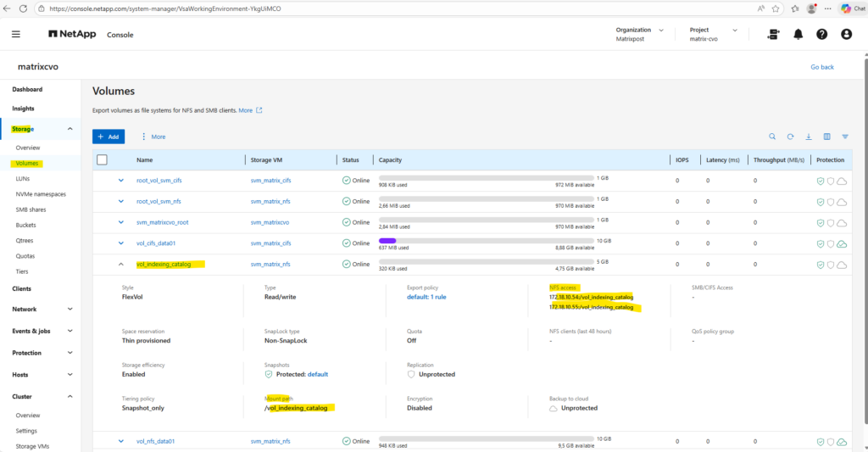868x452 pixels.
Task: Collapse the vol_indexing_catalog row details
Action: click(x=121, y=265)
